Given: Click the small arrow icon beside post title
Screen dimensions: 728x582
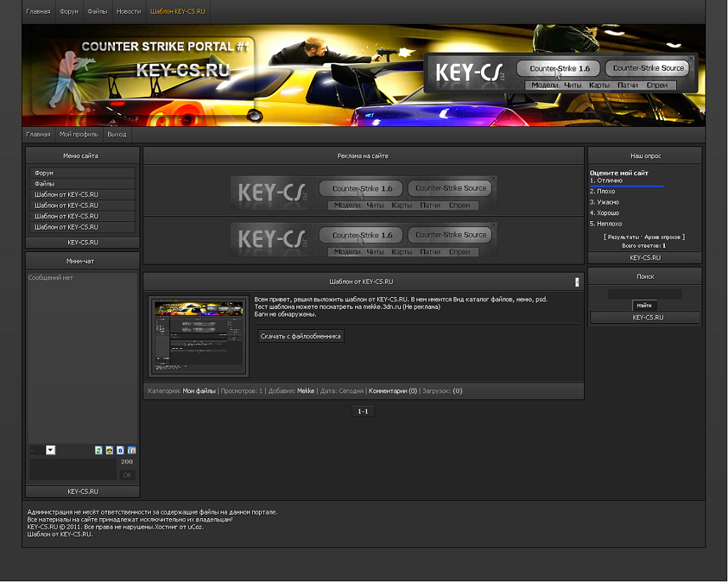Looking at the screenshot, I should (x=577, y=282).
